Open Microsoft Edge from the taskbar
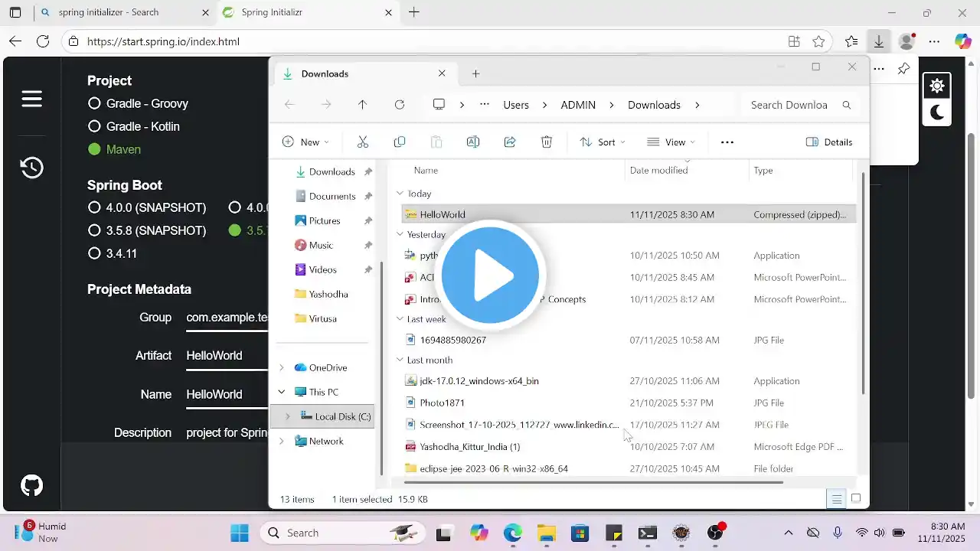Viewport: 980px width, 551px height. click(x=512, y=533)
